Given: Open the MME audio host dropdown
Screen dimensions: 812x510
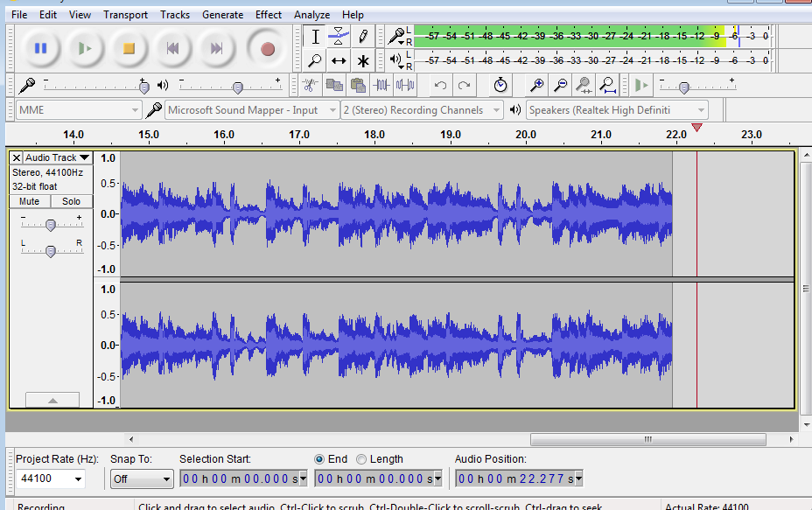Looking at the screenshot, I should coord(78,109).
